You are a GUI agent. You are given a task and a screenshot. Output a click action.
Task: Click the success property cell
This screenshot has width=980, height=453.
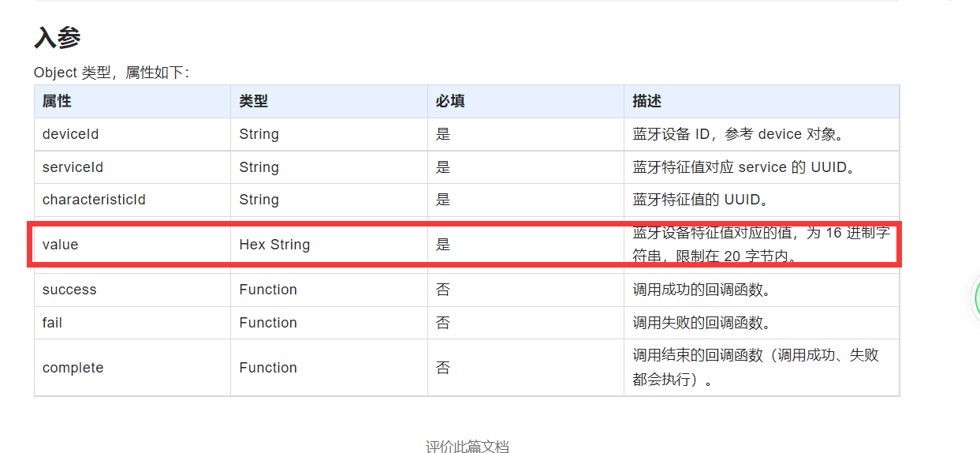(132, 290)
